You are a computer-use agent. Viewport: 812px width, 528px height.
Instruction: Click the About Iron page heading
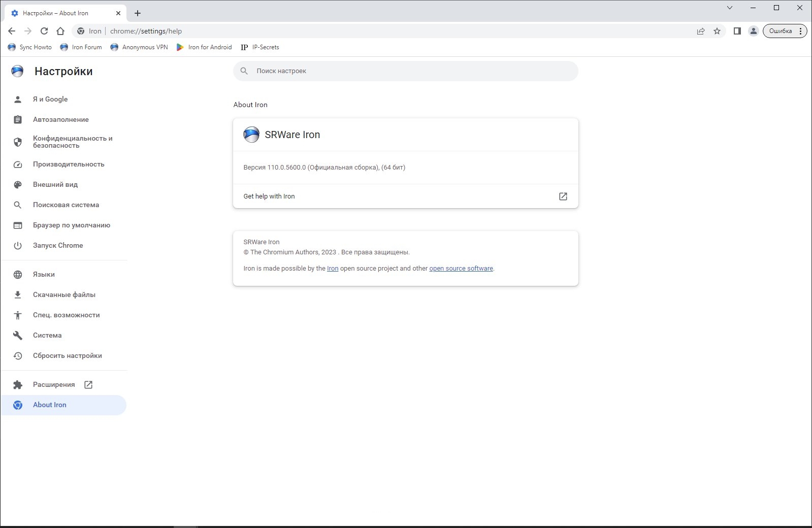pyautogui.click(x=250, y=105)
